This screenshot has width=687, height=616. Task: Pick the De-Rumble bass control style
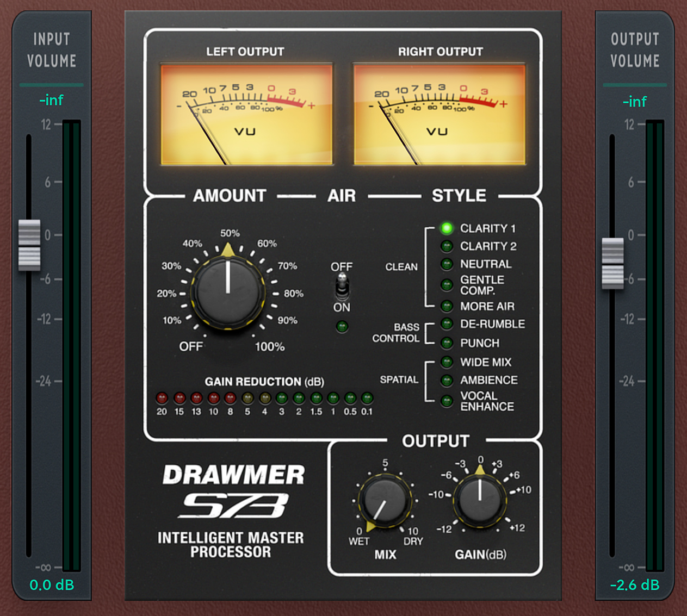pos(447,324)
